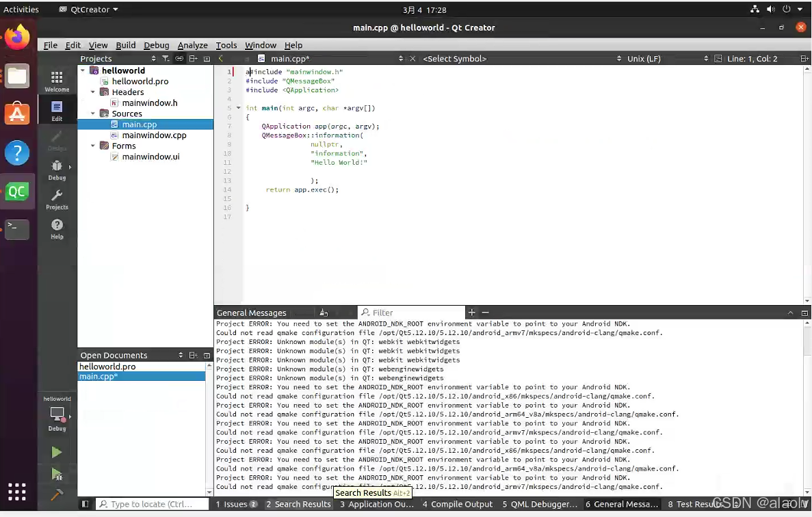Open the Projects mode wrench icon
Image resolution: width=812 pixels, height=517 pixels.
point(57,199)
